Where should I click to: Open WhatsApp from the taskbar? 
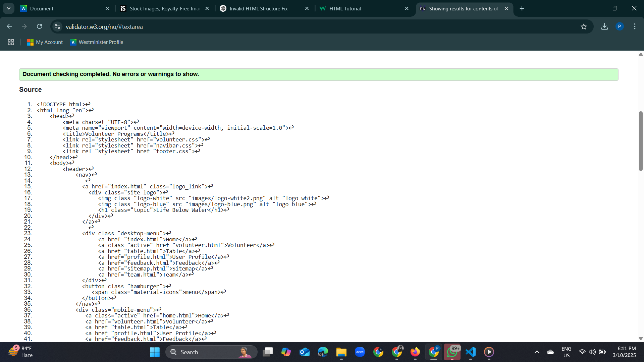tap(452, 352)
